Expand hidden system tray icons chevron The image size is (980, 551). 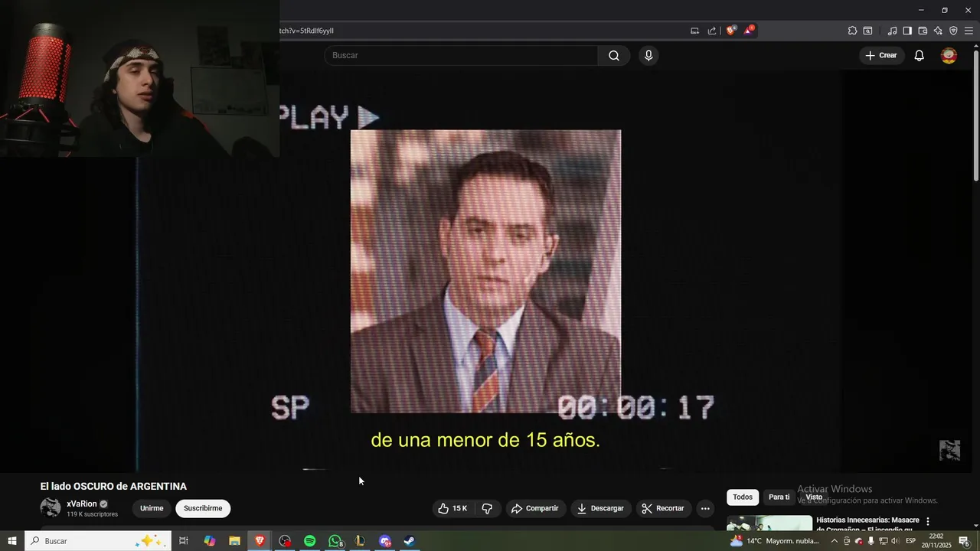coord(835,541)
